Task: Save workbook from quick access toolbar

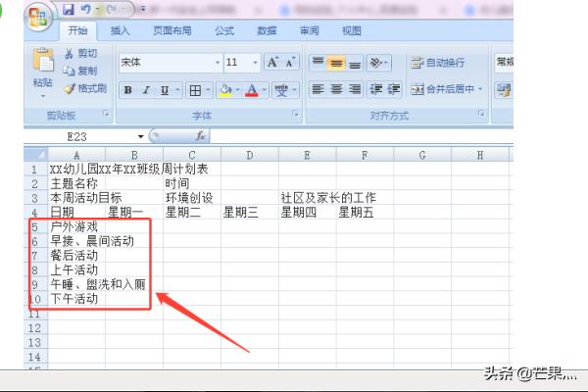Action: click(69, 10)
